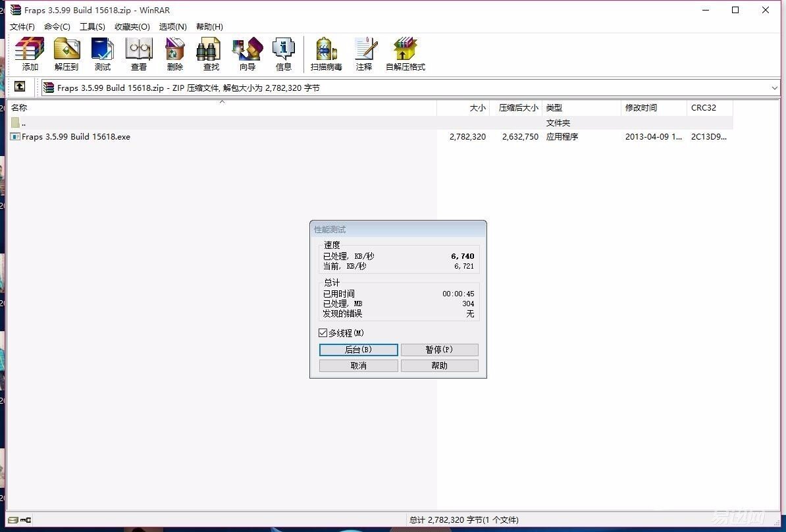Toggle the Multithreading (多线程) checkbox
This screenshot has width=786, height=532.
click(x=323, y=333)
